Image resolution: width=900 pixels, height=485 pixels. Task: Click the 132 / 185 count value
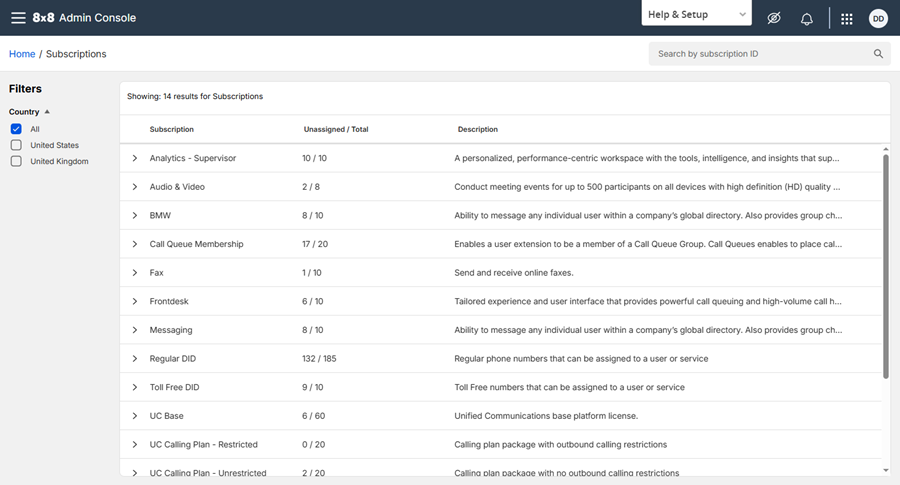(319, 359)
